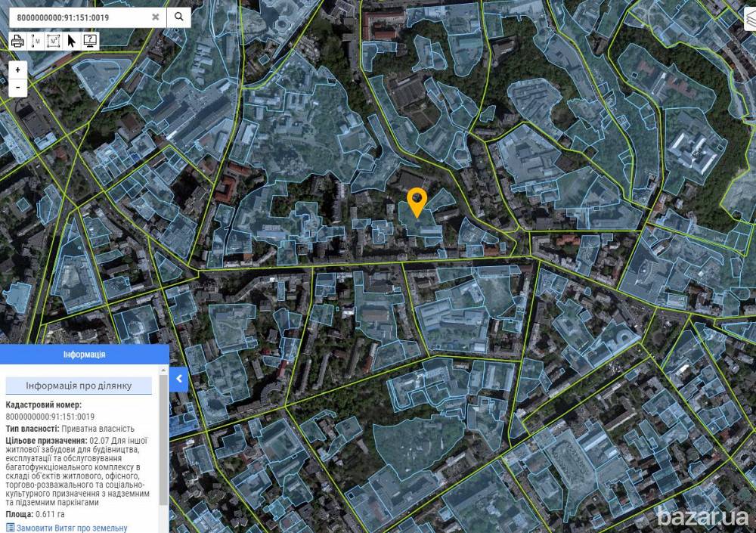Select the area measurement tool
Viewport: 756px width, 533px height.
(x=54, y=41)
